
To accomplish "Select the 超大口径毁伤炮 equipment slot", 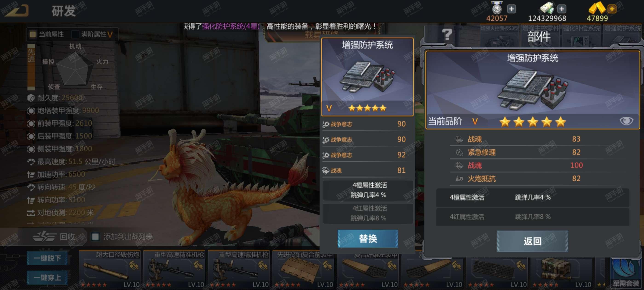I will (109, 269).
